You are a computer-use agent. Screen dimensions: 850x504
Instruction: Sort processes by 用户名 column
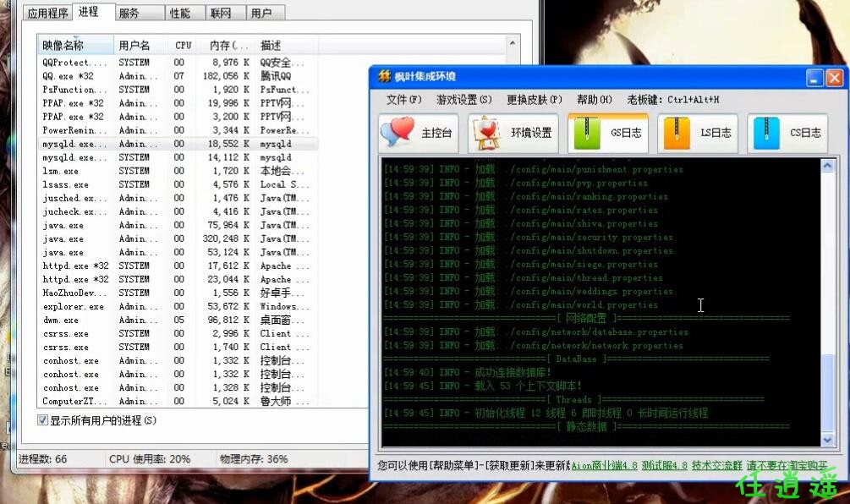click(x=141, y=45)
